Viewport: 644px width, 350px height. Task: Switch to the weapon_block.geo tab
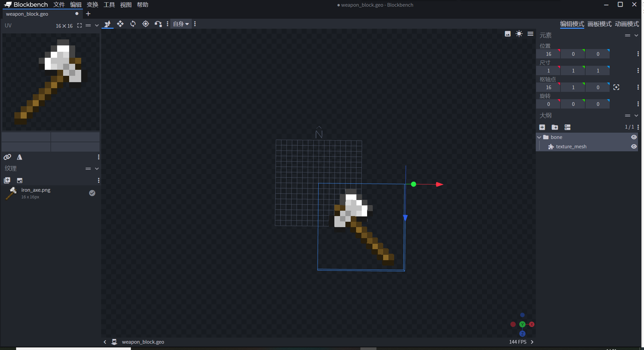(x=42, y=14)
